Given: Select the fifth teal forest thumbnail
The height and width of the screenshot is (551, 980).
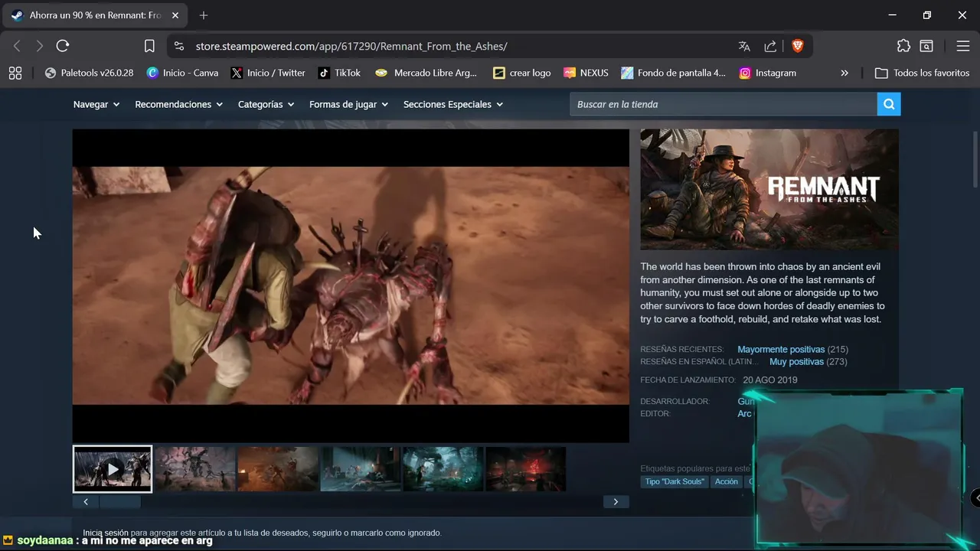Looking at the screenshot, I should 443,469.
